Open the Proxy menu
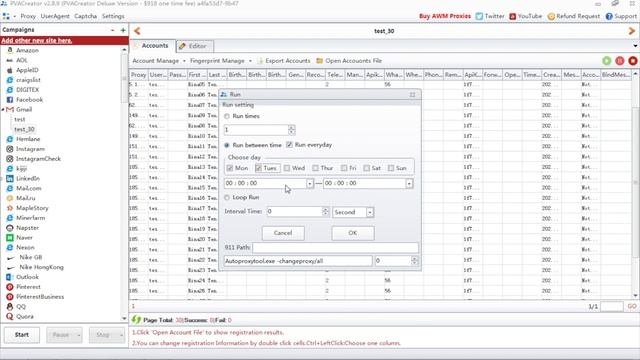The image size is (640, 360). [28, 16]
